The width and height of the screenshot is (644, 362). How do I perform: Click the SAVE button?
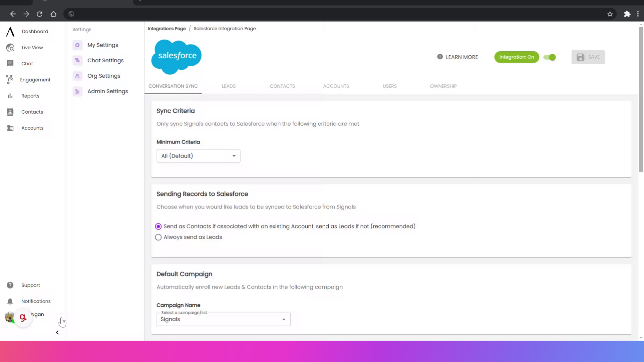click(588, 57)
